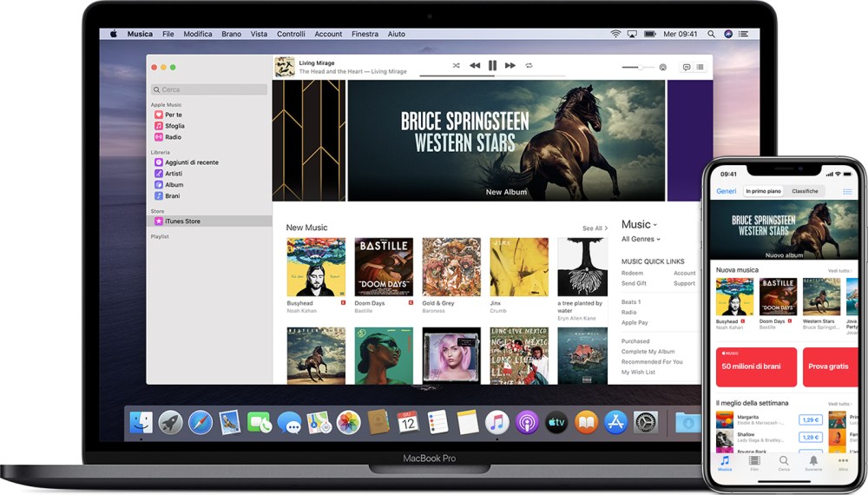Open the Apple menu

[114, 34]
